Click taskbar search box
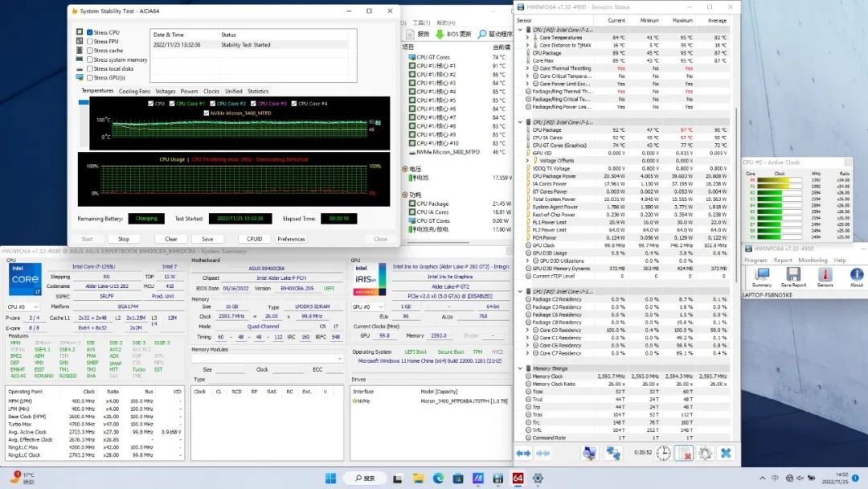868x489 pixels. click(x=365, y=478)
